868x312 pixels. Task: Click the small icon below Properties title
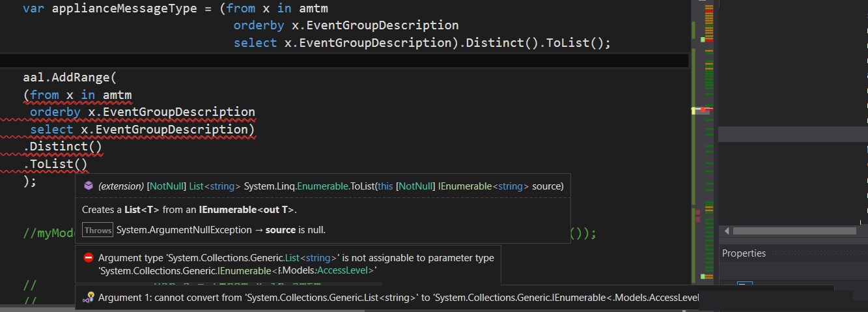click(x=744, y=285)
